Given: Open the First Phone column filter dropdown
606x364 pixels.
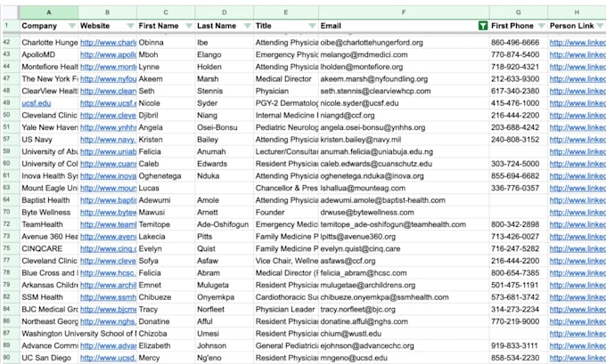Looking at the screenshot, I should pyautogui.click(x=542, y=26).
